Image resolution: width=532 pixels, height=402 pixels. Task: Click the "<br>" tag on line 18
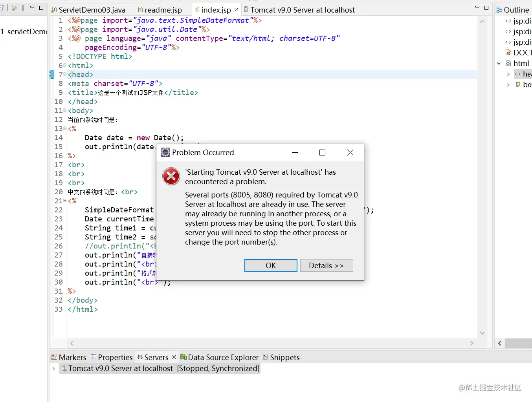point(76,174)
